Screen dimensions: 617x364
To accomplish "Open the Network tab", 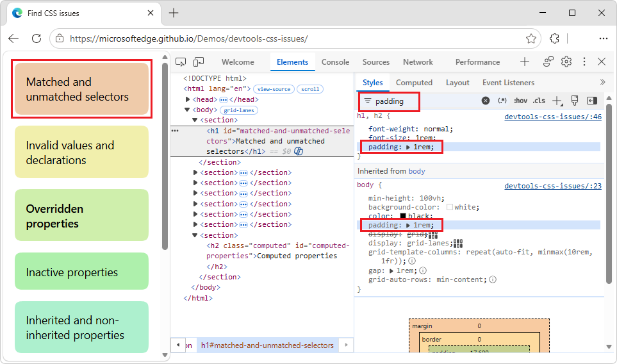I will coord(418,62).
